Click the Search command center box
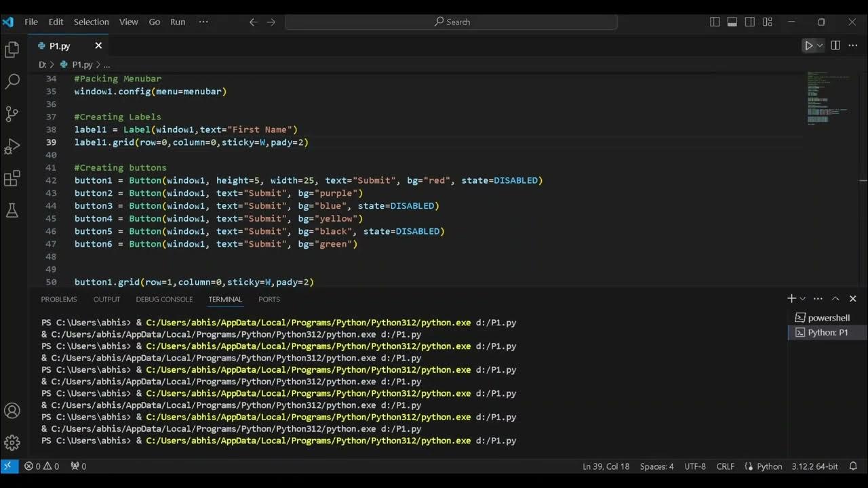This screenshot has width=868, height=488. [452, 22]
